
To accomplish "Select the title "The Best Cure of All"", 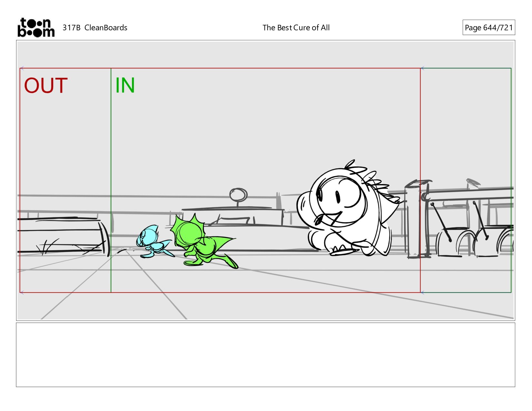I will click(x=296, y=28).
